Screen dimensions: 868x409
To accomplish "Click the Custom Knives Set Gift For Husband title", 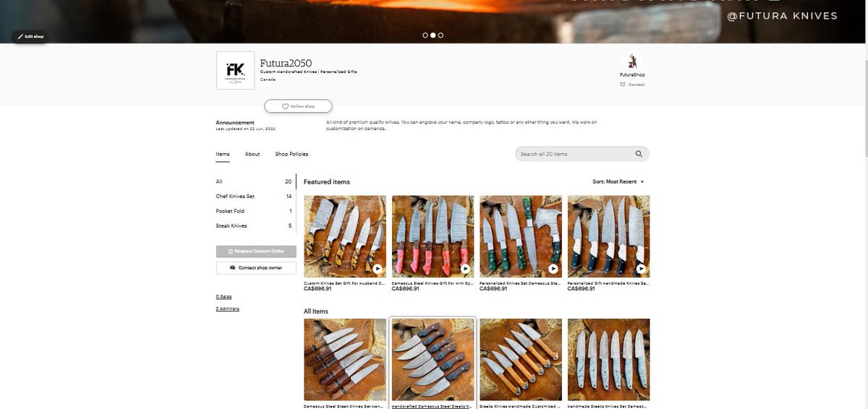I will coord(345,283).
